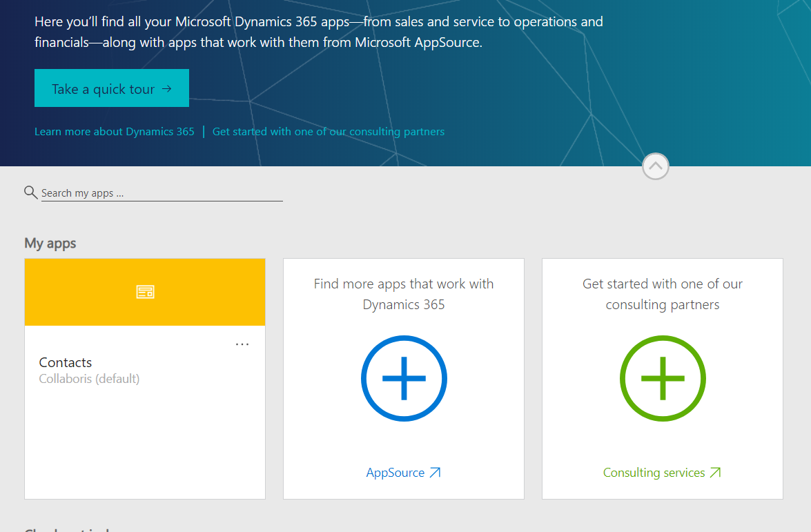
Task: Collapse the banner with the chevron-up circle
Action: pyautogui.click(x=655, y=166)
